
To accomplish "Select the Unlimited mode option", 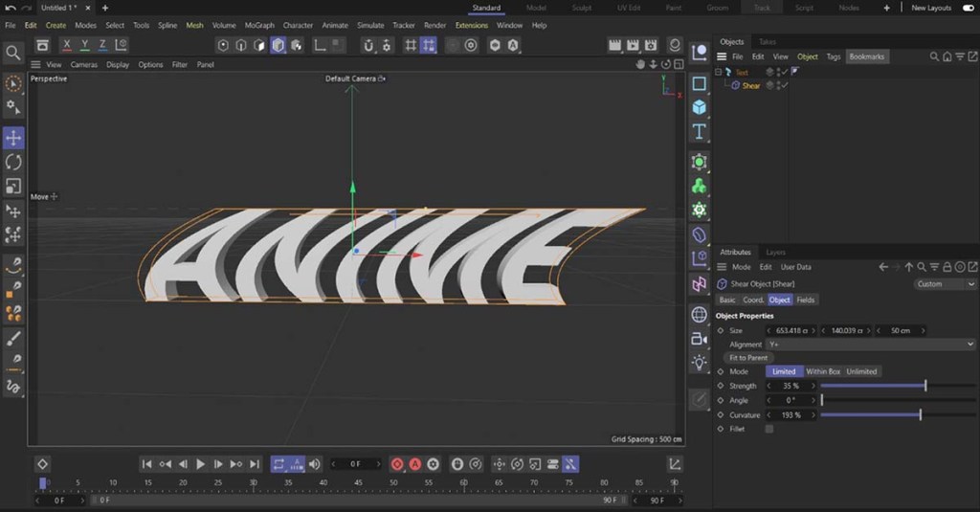I will point(861,371).
